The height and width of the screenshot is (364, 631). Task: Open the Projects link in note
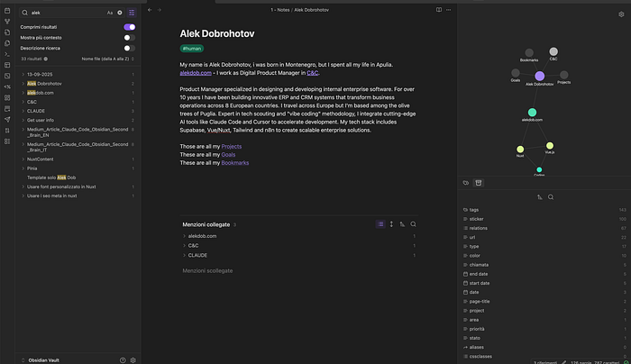[232, 146]
